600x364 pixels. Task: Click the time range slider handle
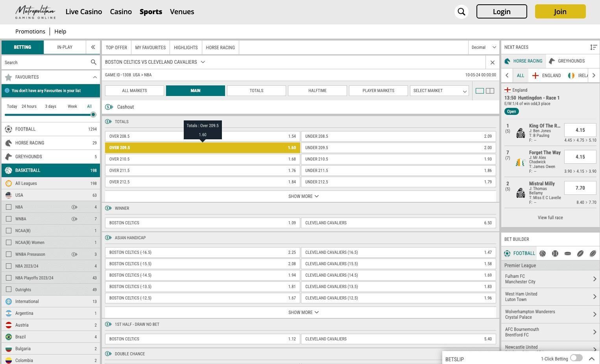(x=93, y=115)
